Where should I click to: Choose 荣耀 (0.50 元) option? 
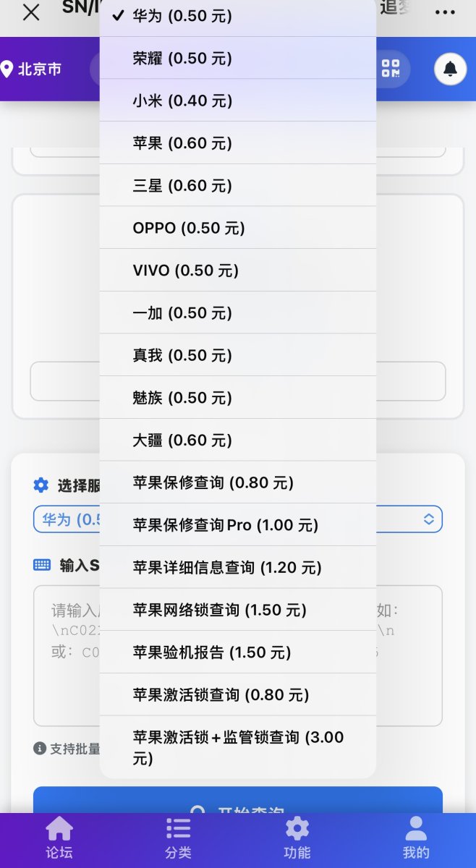tap(182, 59)
